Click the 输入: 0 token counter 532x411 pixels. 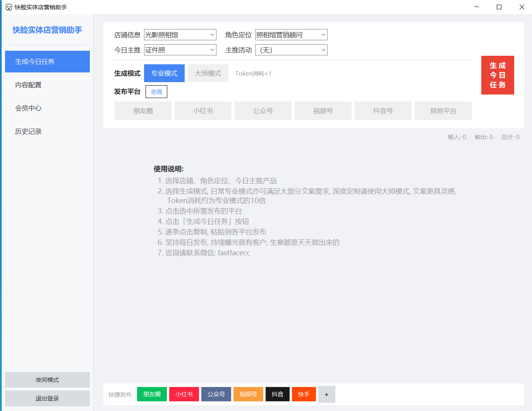457,137
